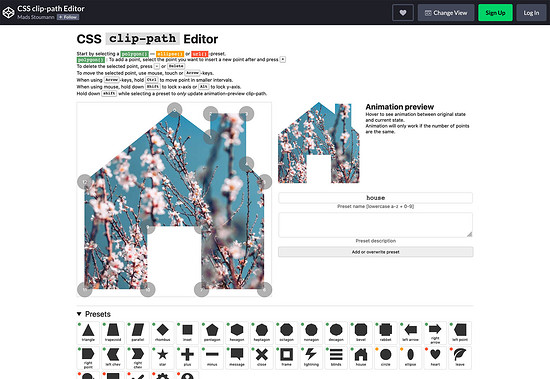Choose the star preset shape
This screenshot has height=379, width=550.
pos(162,358)
